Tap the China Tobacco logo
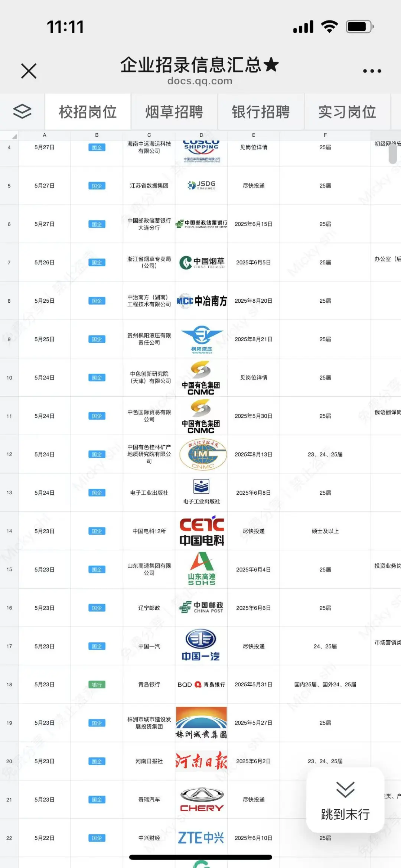 202,262
